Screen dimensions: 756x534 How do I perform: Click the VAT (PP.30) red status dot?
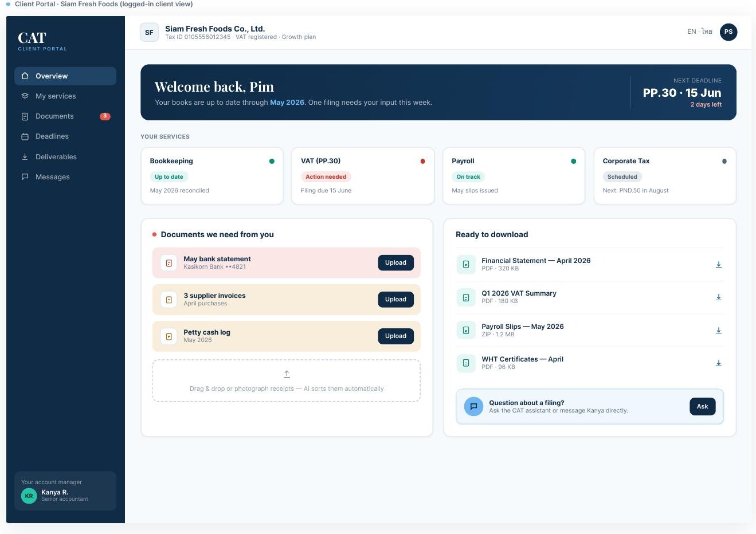(x=422, y=161)
